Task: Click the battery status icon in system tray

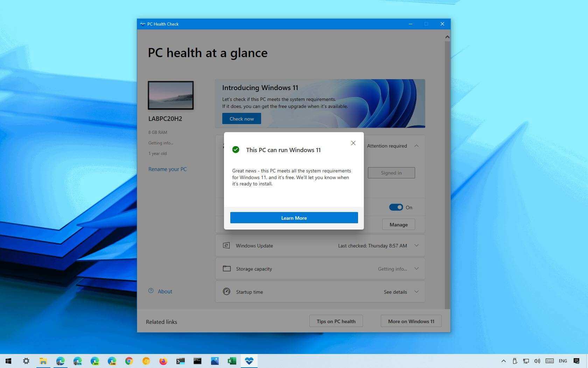Action: point(514,361)
